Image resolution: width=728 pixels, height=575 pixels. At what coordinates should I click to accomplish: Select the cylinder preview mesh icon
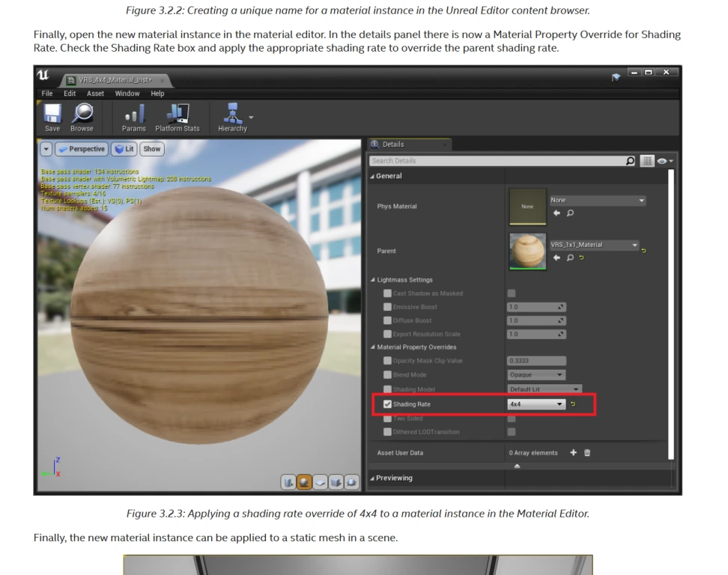click(x=288, y=482)
